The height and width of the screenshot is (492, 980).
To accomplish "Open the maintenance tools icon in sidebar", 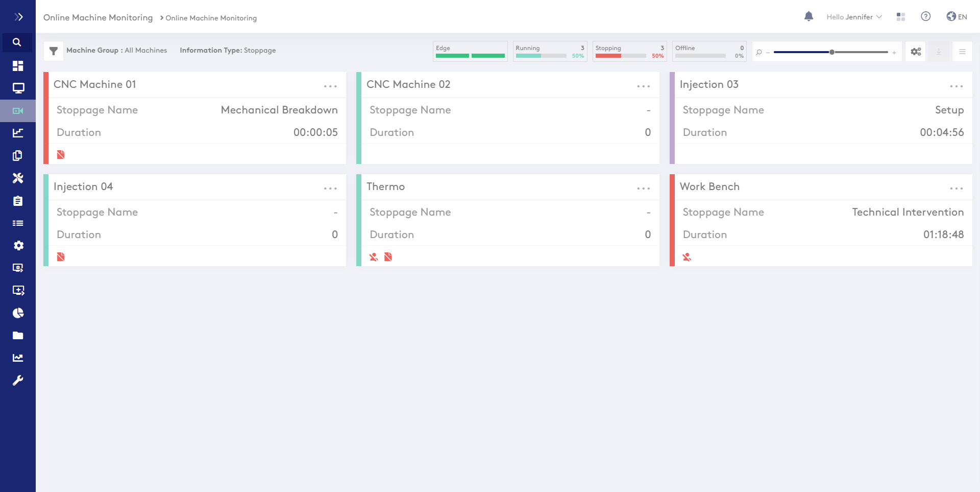I will coord(18,178).
